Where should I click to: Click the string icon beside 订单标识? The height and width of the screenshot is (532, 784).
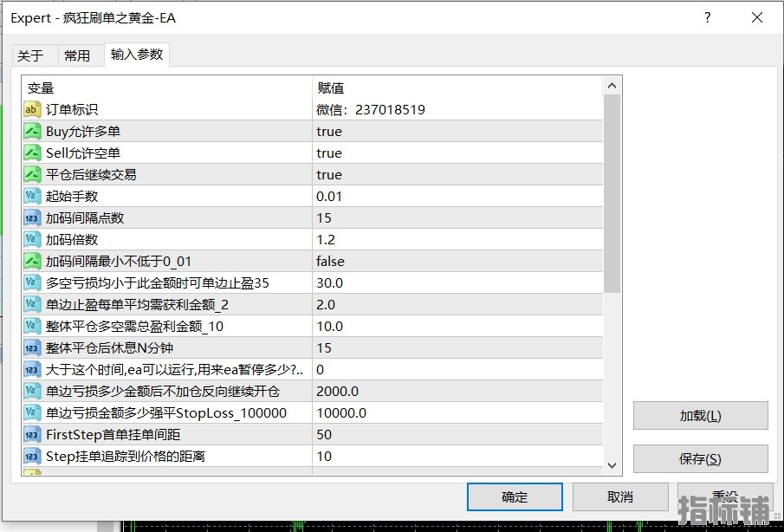click(x=32, y=109)
